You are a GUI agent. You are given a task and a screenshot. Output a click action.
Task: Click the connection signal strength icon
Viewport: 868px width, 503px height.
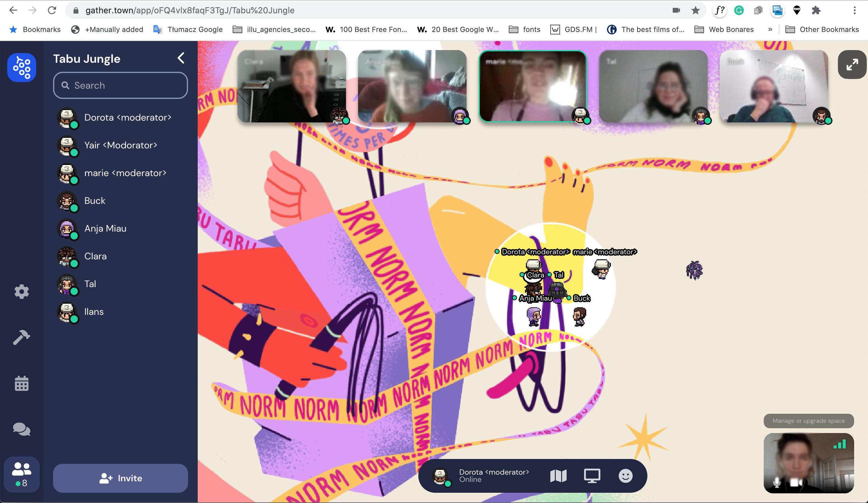point(840,444)
